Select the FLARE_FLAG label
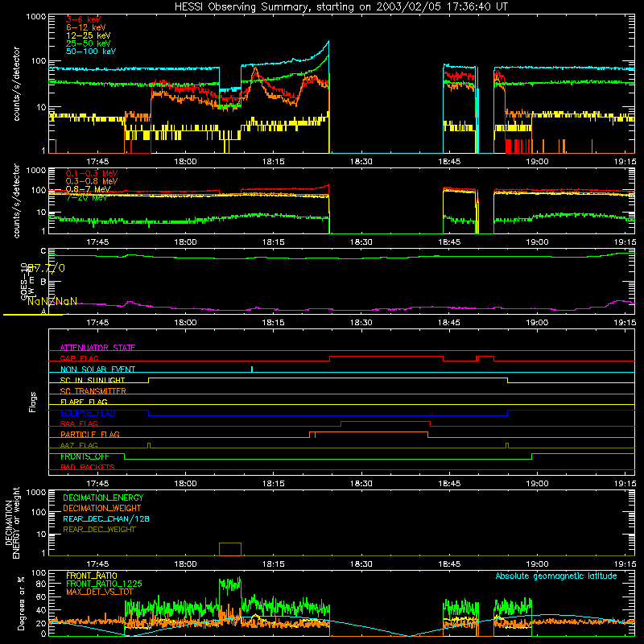Viewport: 644px width, 644px height. [84, 402]
